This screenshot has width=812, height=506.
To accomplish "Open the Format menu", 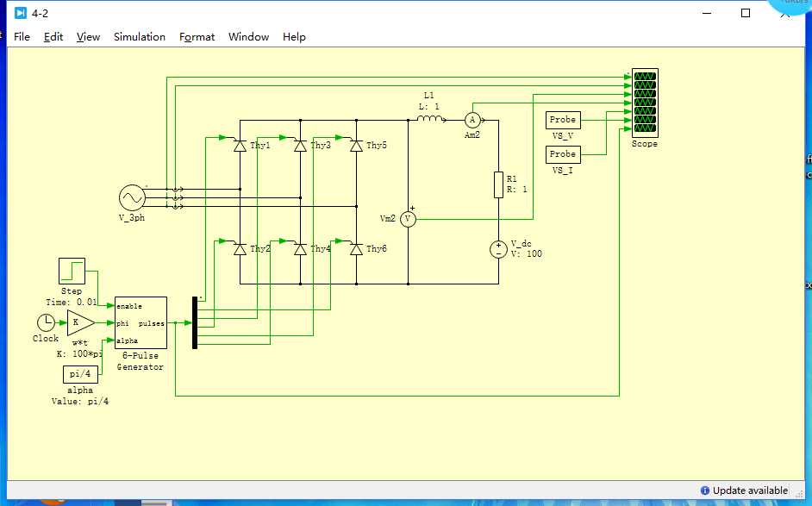I will [x=197, y=37].
